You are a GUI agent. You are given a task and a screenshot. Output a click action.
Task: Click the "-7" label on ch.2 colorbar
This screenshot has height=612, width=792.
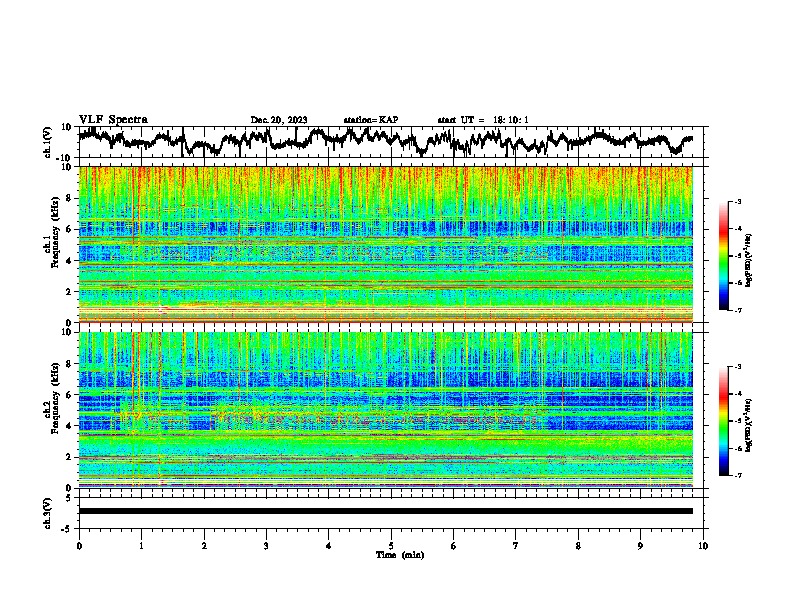coord(737,475)
